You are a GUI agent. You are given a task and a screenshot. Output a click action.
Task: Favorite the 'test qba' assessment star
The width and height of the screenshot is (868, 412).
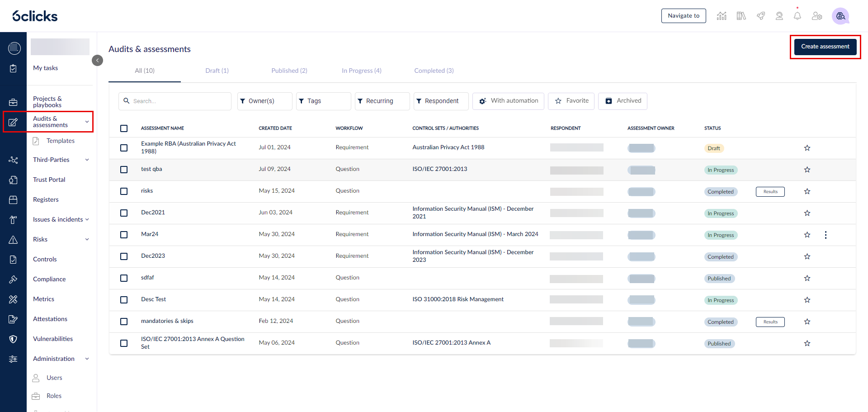pos(807,170)
